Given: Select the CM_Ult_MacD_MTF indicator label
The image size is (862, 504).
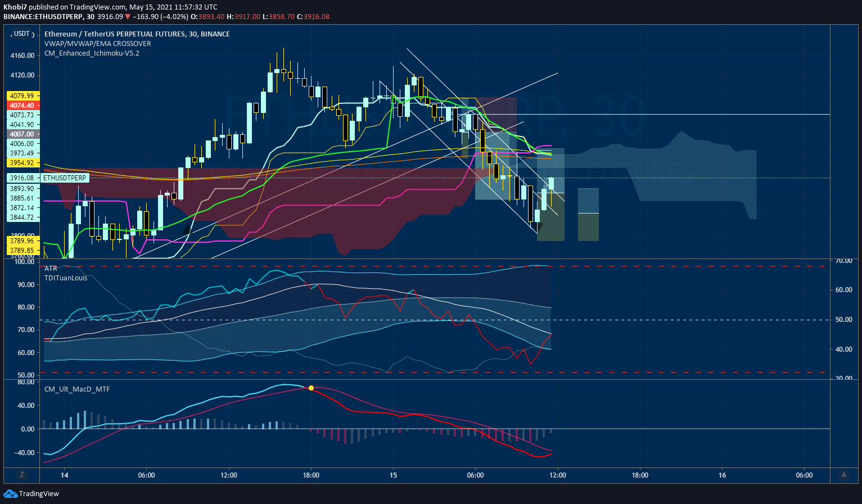Looking at the screenshot, I should (x=77, y=389).
